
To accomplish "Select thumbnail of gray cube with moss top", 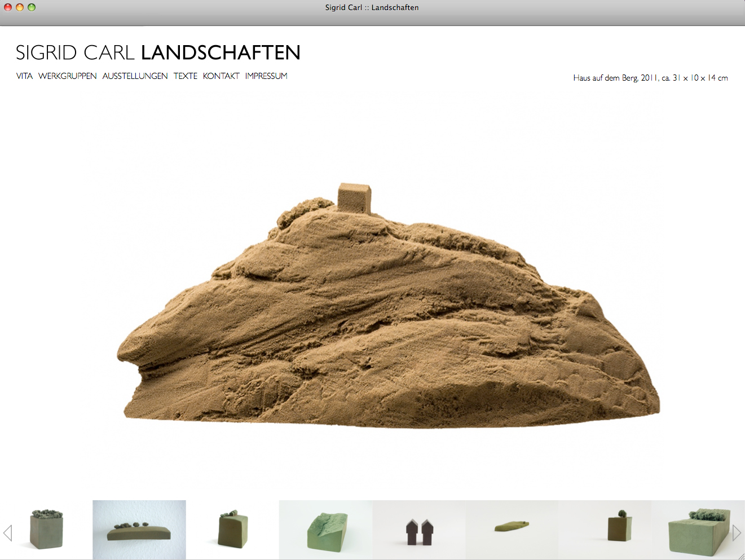I will [47, 530].
